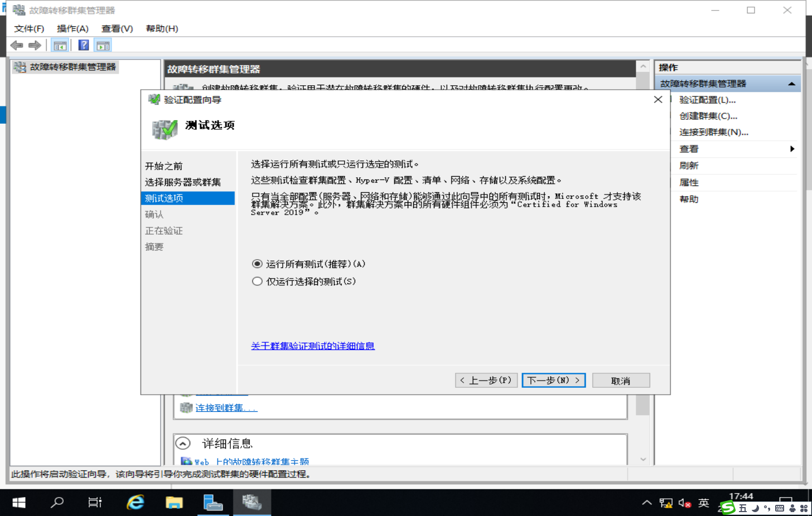The image size is (812, 516).
Task: Open the 文件 menu
Action: pyautogui.click(x=28, y=28)
